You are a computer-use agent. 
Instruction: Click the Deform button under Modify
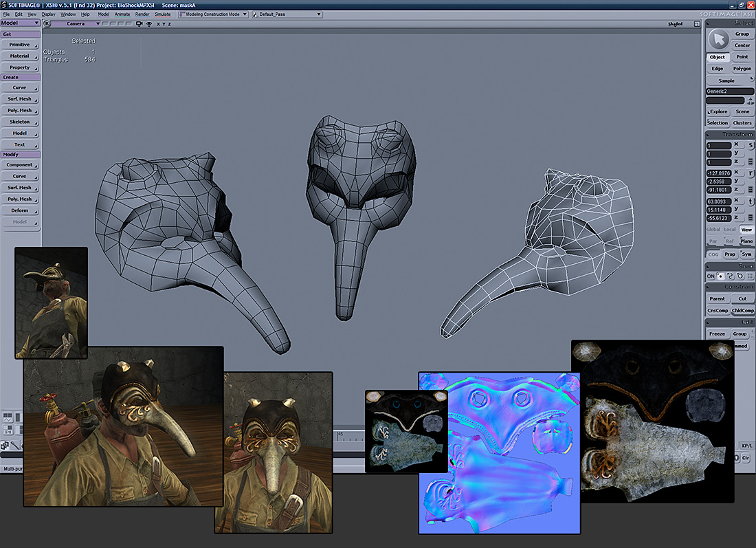(20, 210)
